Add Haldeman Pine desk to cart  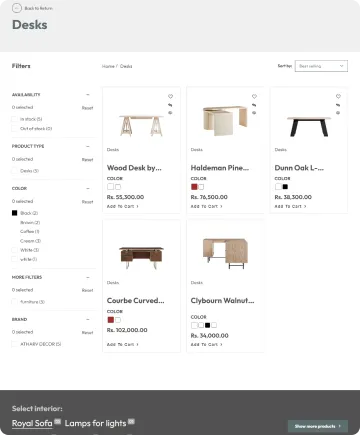pyautogui.click(x=206, y=206)
